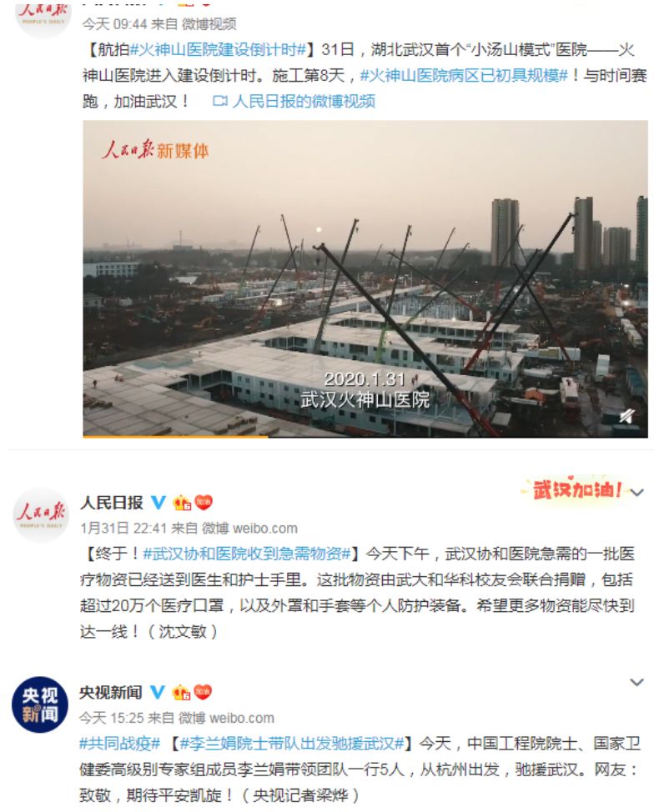This screenshot has height=812, width=654.
Task: Click the video icon beside 人民日报的微博视频
Action: [220, 102]
